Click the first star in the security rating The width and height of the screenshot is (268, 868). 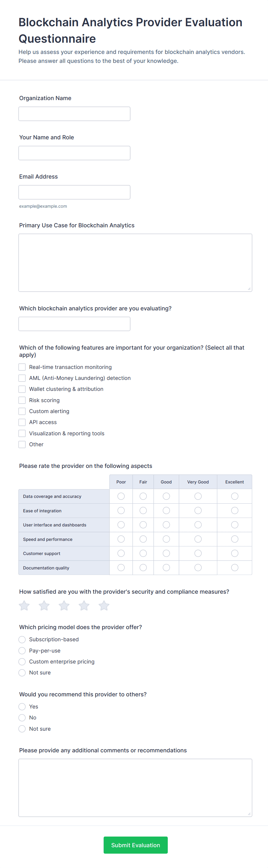click(24, 605)
